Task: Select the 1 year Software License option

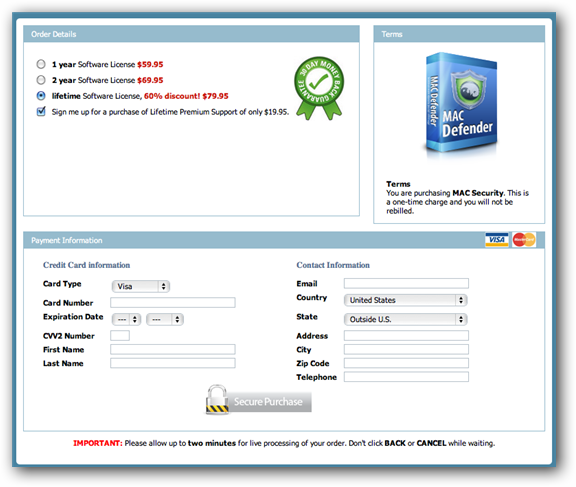Action: point(41,64)
